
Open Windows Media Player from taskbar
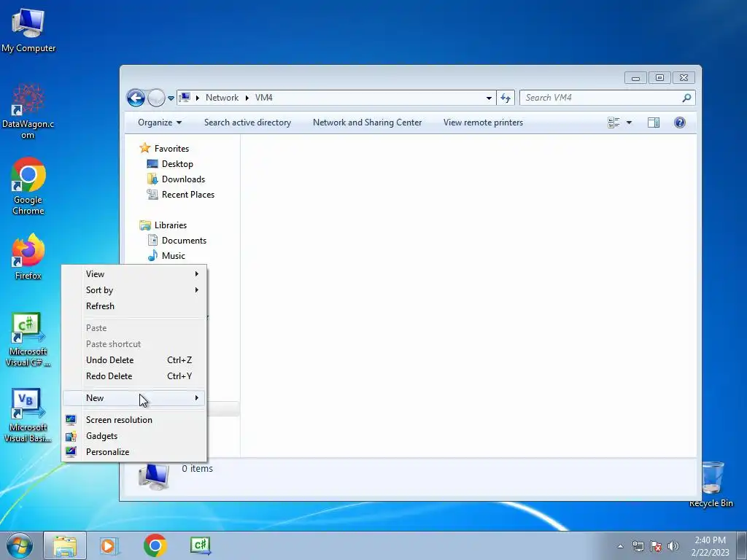[109, 545]
